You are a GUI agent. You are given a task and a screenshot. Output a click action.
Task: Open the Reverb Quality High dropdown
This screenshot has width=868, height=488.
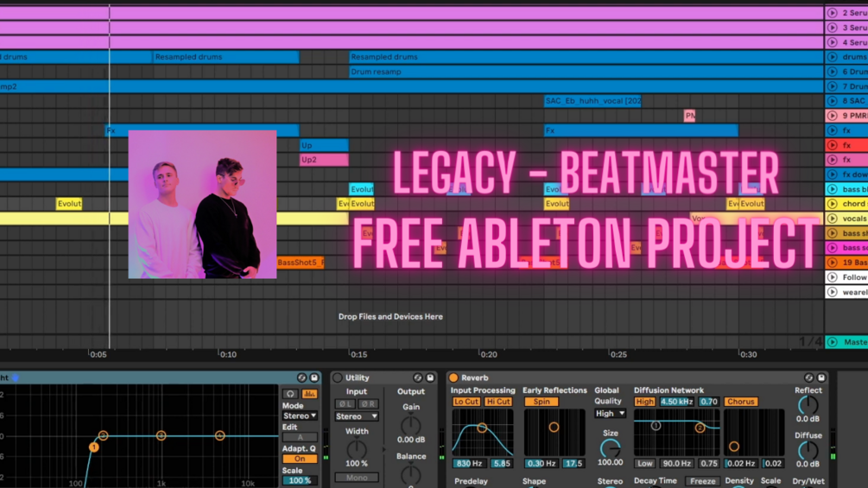click(x=610, y=414)
